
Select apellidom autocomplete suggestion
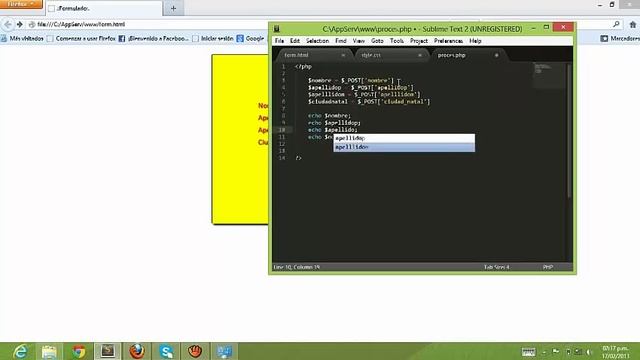coord(404,147)
